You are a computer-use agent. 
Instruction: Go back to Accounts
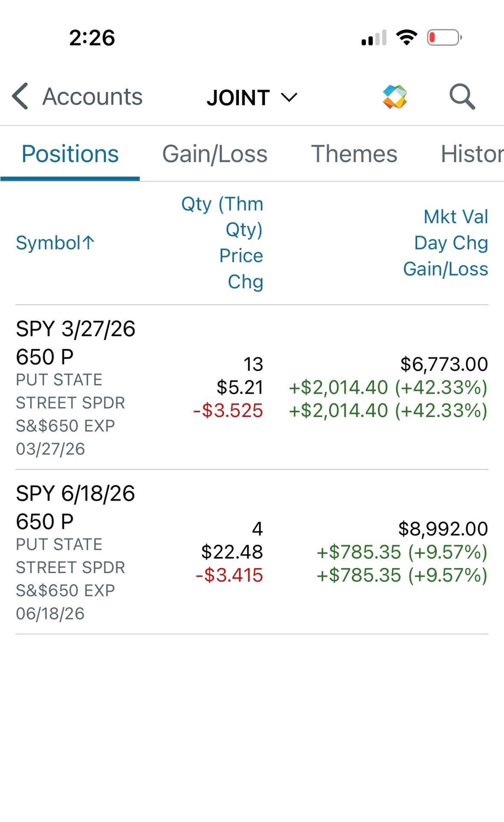(92, 97)
